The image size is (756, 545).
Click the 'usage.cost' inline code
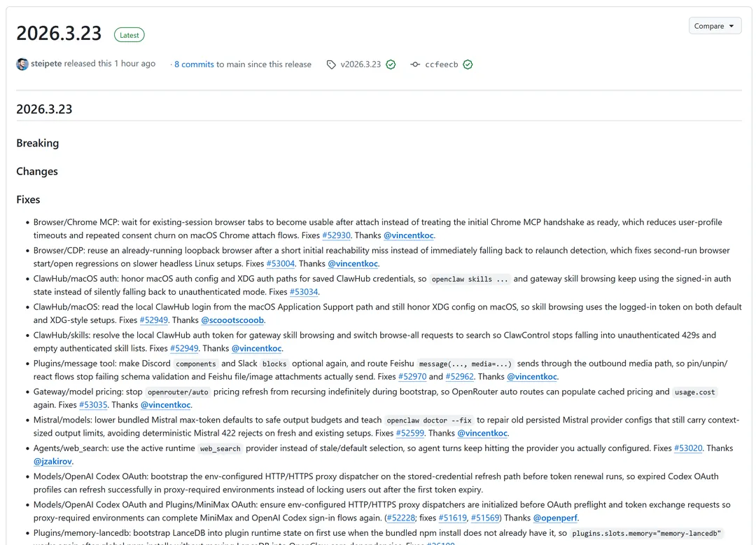[695, 392]
